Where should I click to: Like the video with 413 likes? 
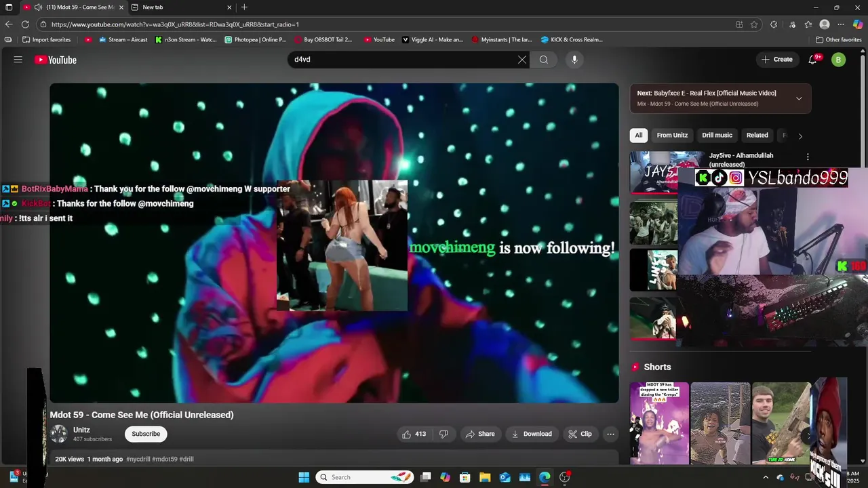click(414, 434)
